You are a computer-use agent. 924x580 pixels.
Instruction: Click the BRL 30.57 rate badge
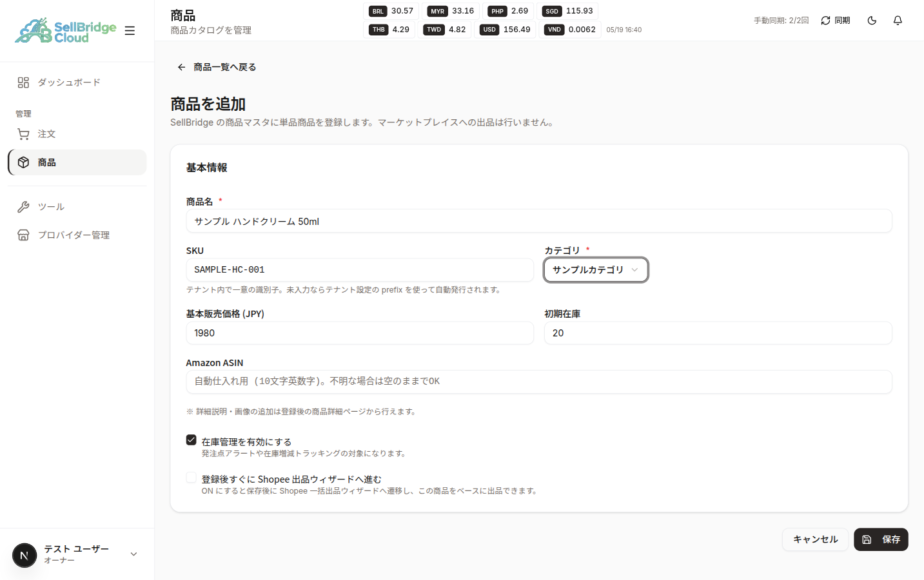point(391,11)
